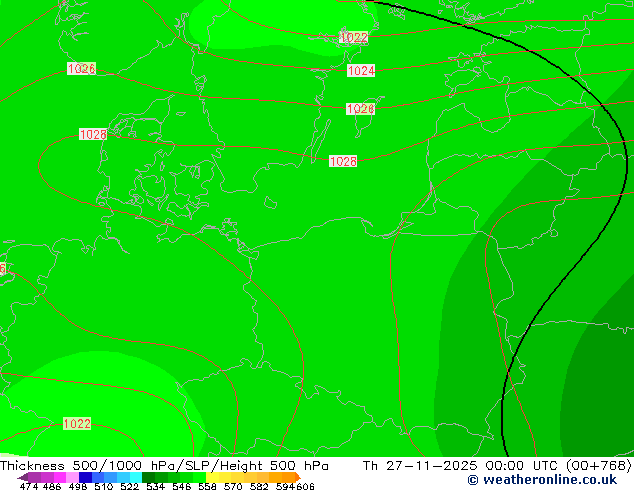Click the legend value 594

click(x=285, y=486)
